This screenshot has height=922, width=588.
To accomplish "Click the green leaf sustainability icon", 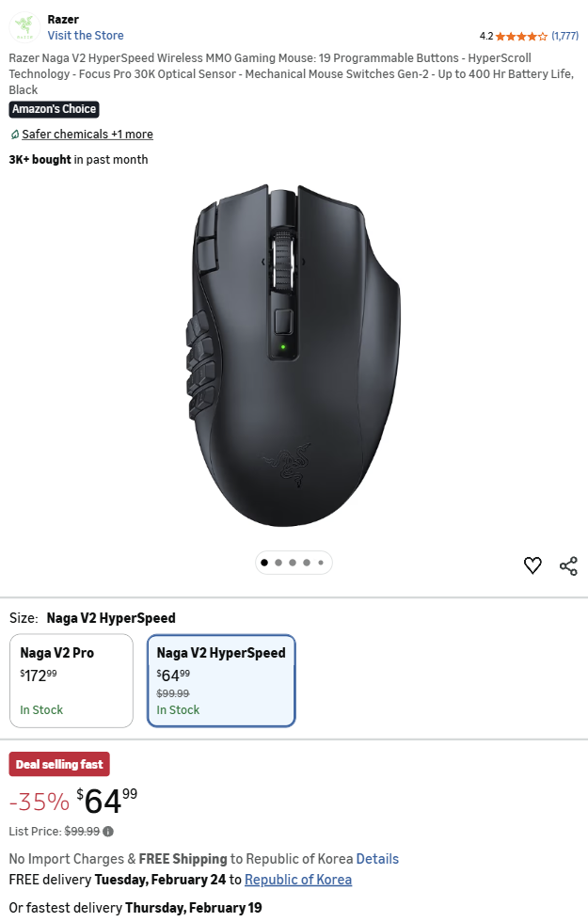I will (15, 135).
